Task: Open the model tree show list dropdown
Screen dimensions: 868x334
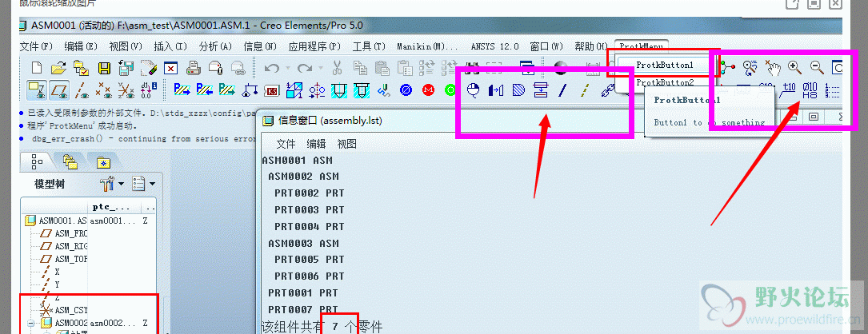Action: [144, 184]
